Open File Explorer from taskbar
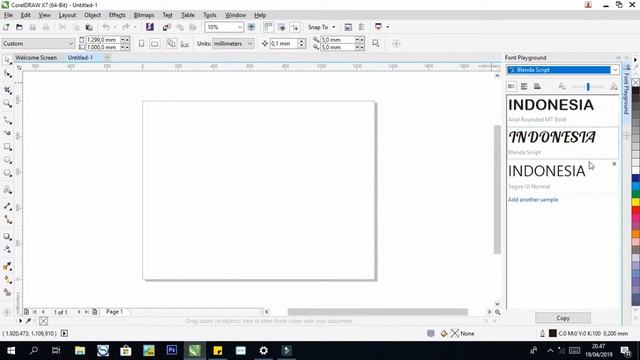Viewport: 640px width, 360px height. [x=80, y=350]
